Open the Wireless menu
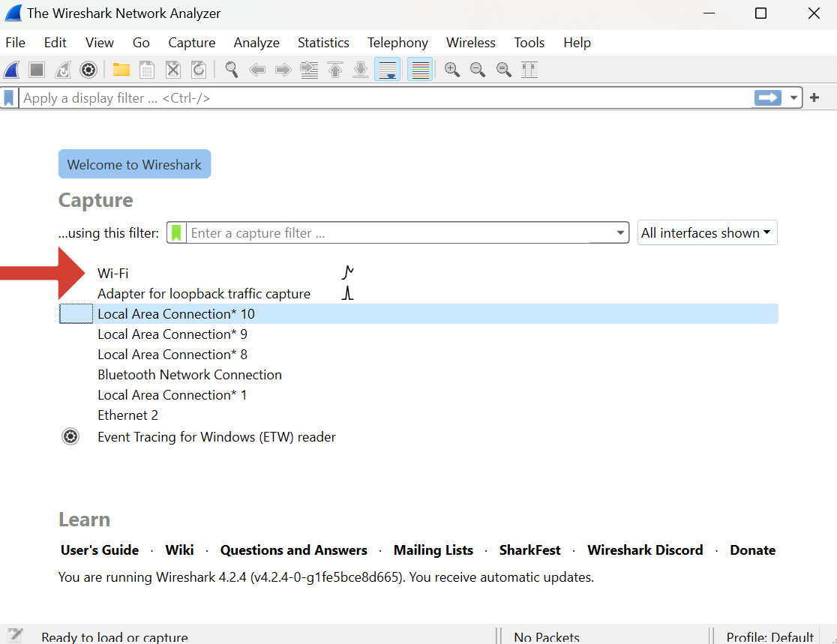This screenshot has width=837, height=644. [471, 43]
